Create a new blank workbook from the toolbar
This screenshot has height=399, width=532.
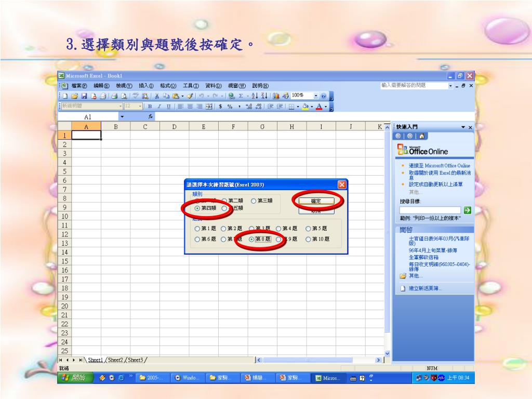click(x=65, y=96)
